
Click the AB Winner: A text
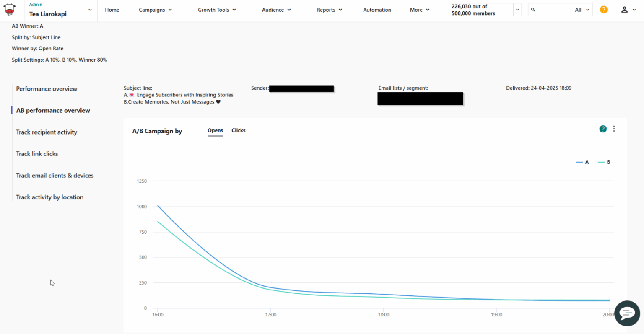click(x=27, y=26)
